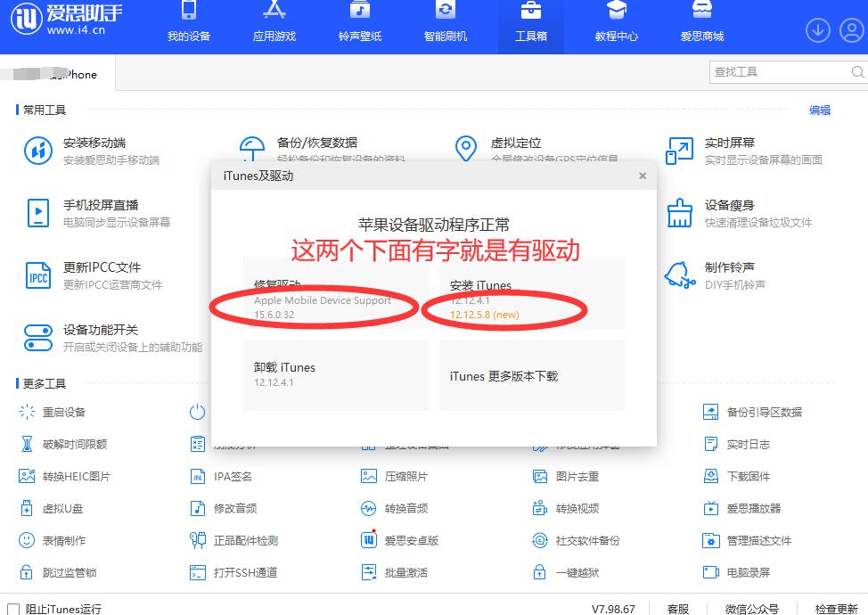Click the 爱思助手 i4 logo

pyautogui.click(x=67, y=19)
